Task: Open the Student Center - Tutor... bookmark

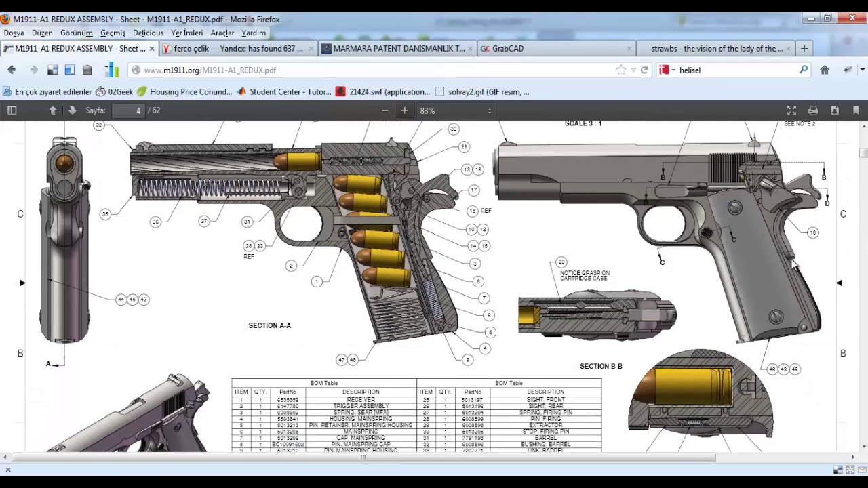Action: pos(283,91)
